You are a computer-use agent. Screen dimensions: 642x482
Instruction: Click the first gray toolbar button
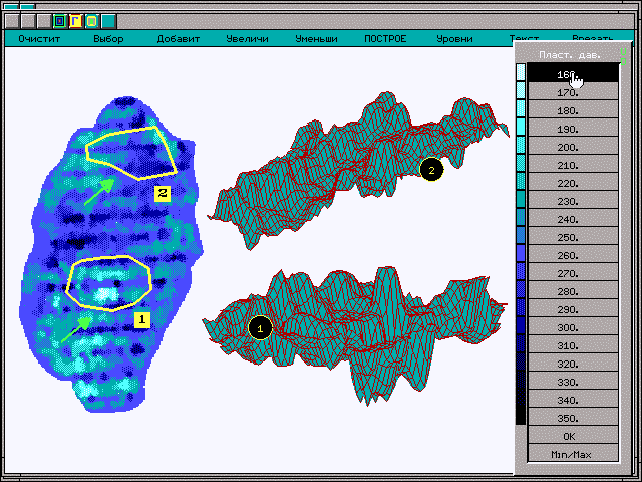click(12, 21)
